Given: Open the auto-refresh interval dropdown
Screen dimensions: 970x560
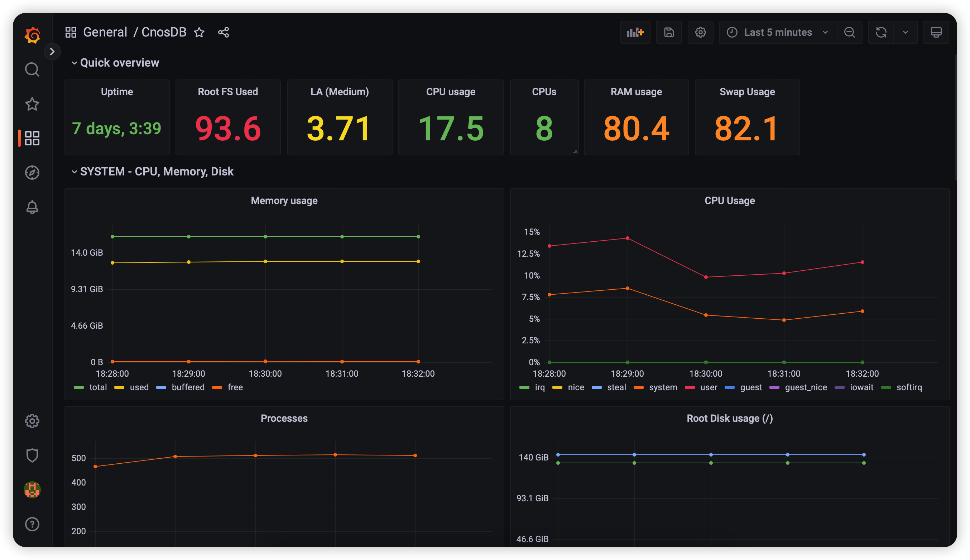Looking at the screenshot, I should 906,32.
